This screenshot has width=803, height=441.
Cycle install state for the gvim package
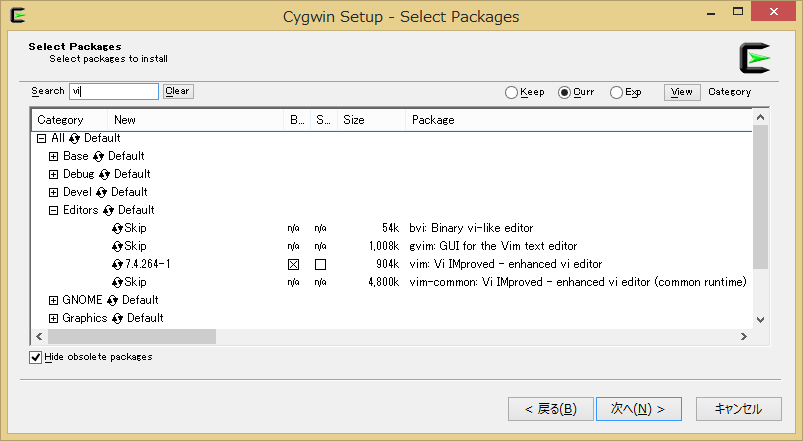(x=117, y=246)
